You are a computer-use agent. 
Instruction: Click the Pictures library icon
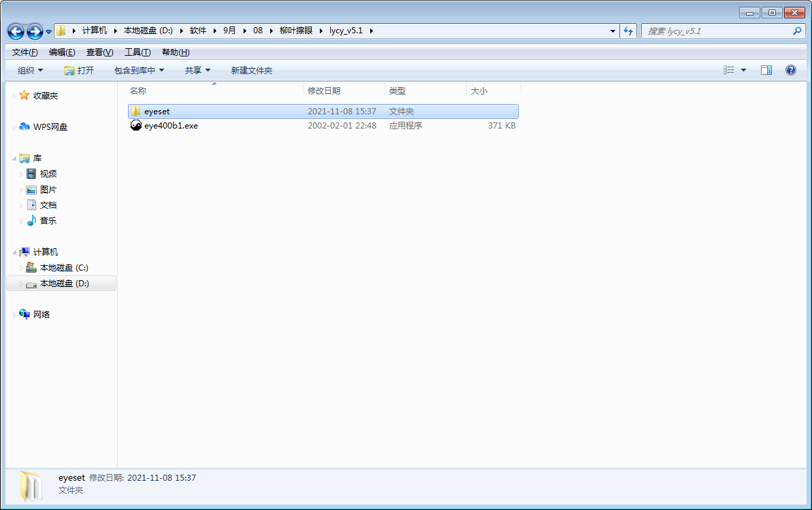pos(31,190)
